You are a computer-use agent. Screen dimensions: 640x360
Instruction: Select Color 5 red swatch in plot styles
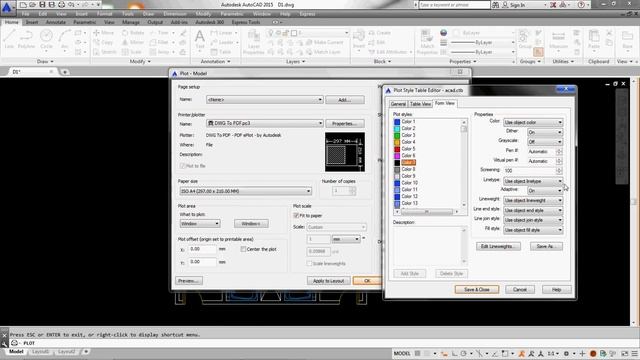(397, 149)
